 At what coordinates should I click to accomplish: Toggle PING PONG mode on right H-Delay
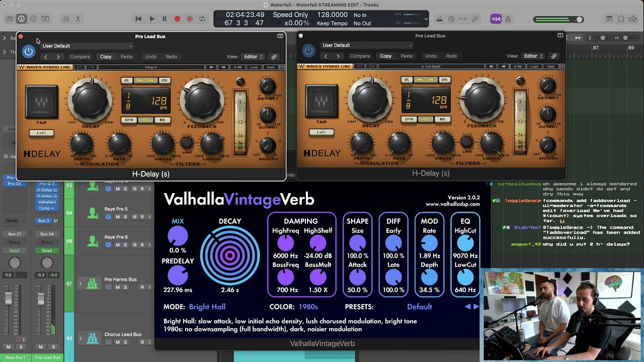(x=426, y=79)
